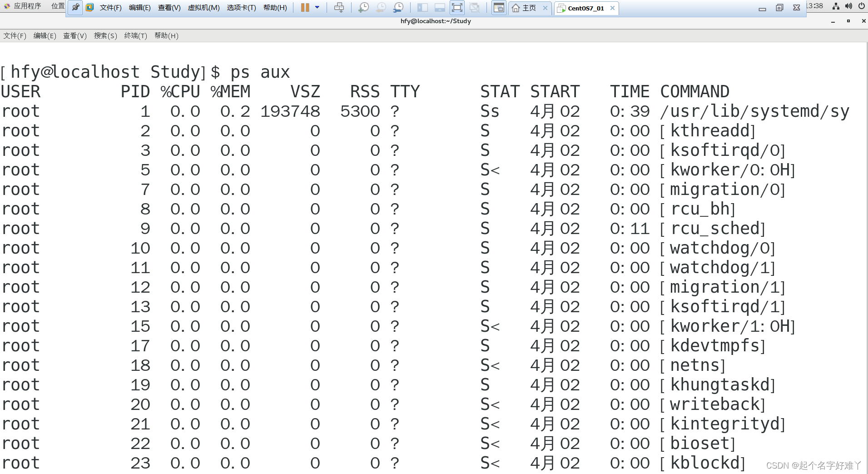
Task: Exit VMware full screen X button
Action: (796, 8)
